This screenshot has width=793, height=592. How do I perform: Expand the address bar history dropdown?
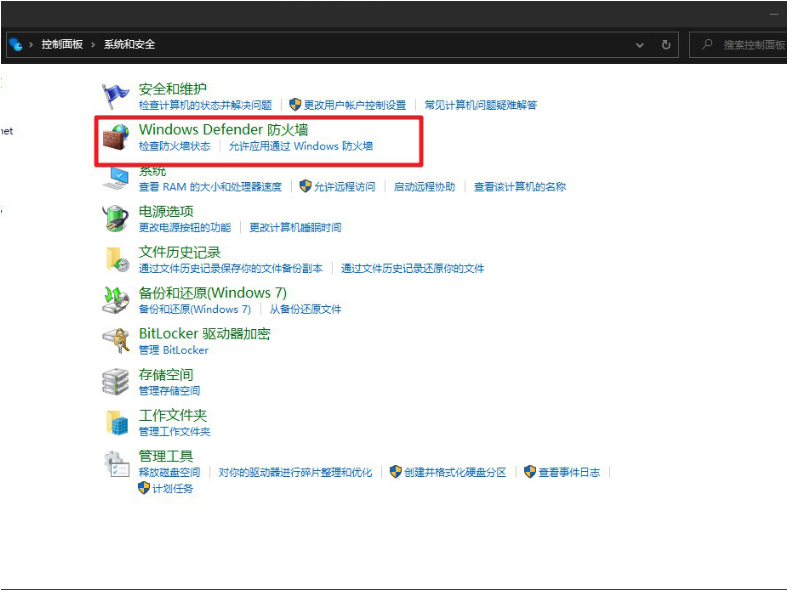pyautogui.click(x=640, y=45)
